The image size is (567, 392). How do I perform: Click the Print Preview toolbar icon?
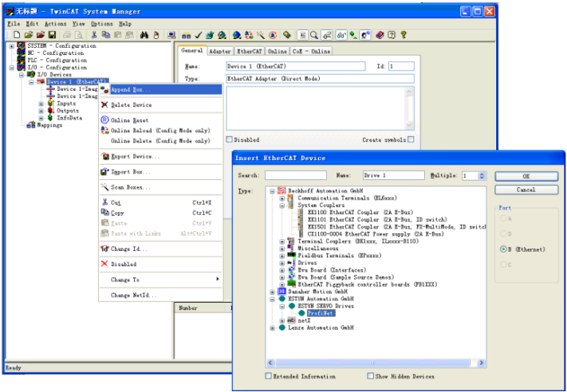click(x=79, y=35)
